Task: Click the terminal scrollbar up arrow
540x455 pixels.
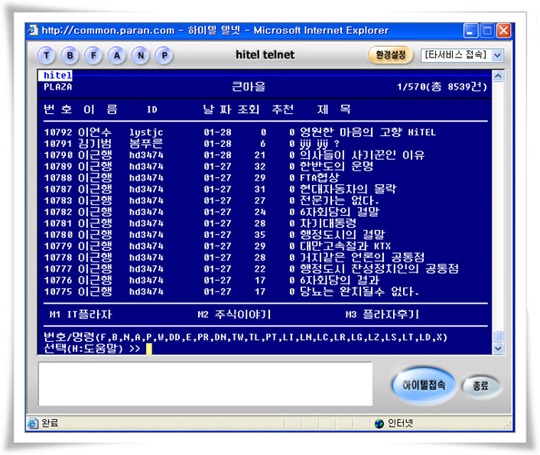Action: [x=498, y=76]
